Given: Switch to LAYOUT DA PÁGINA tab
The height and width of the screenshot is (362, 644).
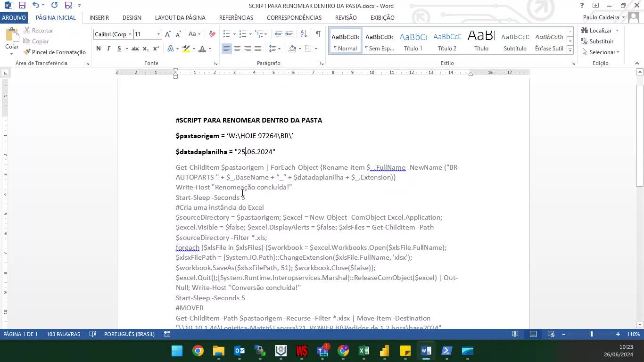Looking at the screenshot, I should coord(180,17).
